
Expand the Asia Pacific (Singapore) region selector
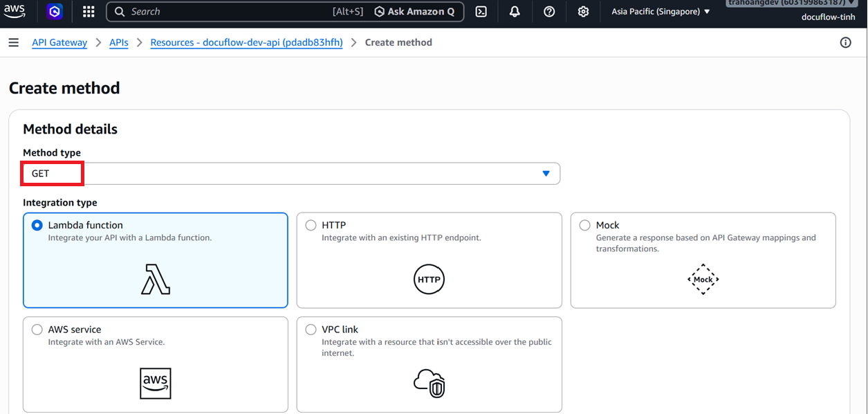[x=661, y=12]
